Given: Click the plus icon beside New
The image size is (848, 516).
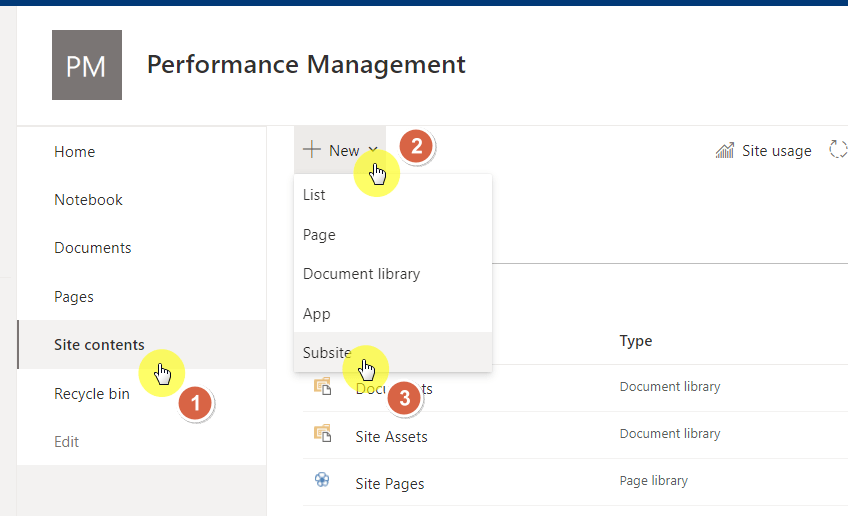Looking at the screenshot, I should pos(312,149).
